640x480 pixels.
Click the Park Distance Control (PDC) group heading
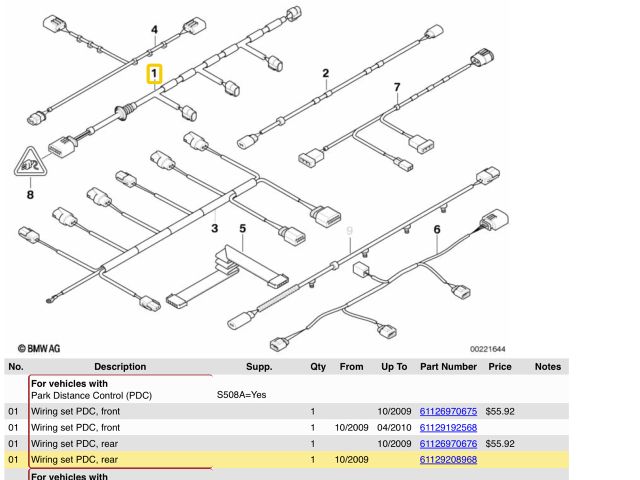point(90,395)
